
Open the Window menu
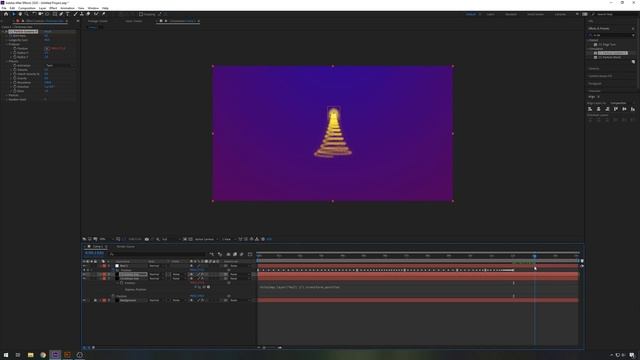point(93,8)
